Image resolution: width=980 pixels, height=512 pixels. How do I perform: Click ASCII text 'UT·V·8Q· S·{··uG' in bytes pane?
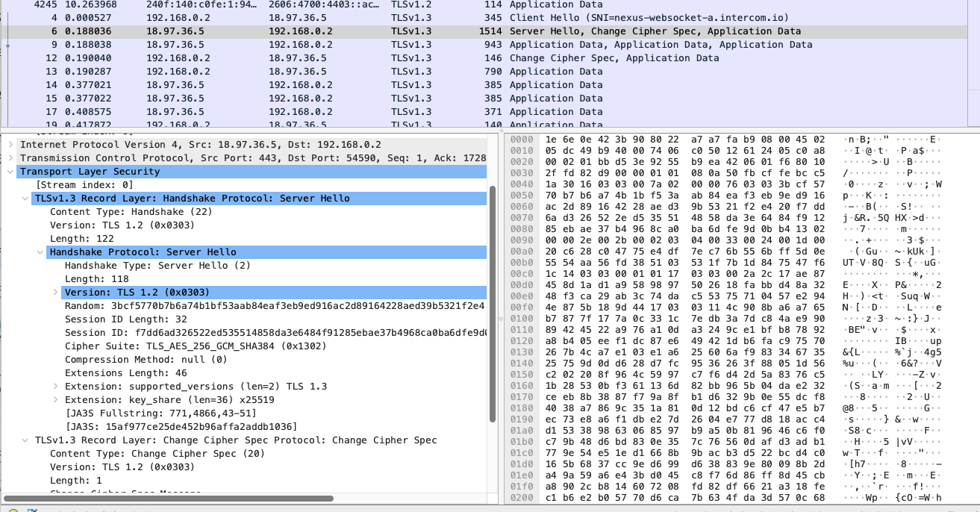(890, 263)
